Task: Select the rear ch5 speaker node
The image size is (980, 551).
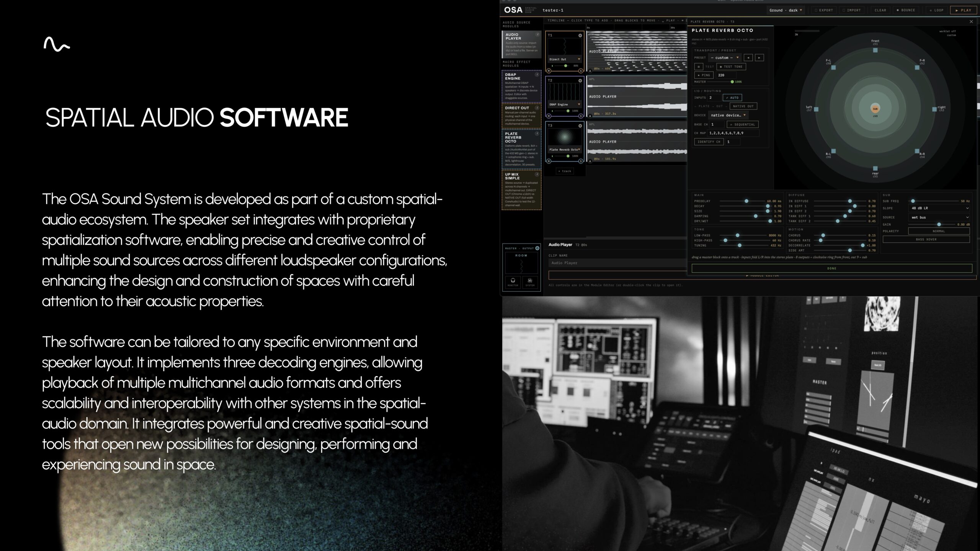Action: point(875,168)
